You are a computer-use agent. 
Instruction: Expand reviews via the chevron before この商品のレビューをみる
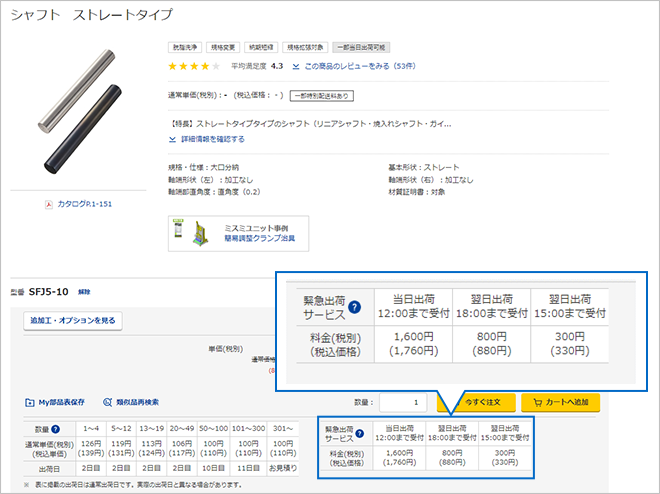tap(296, 66)
